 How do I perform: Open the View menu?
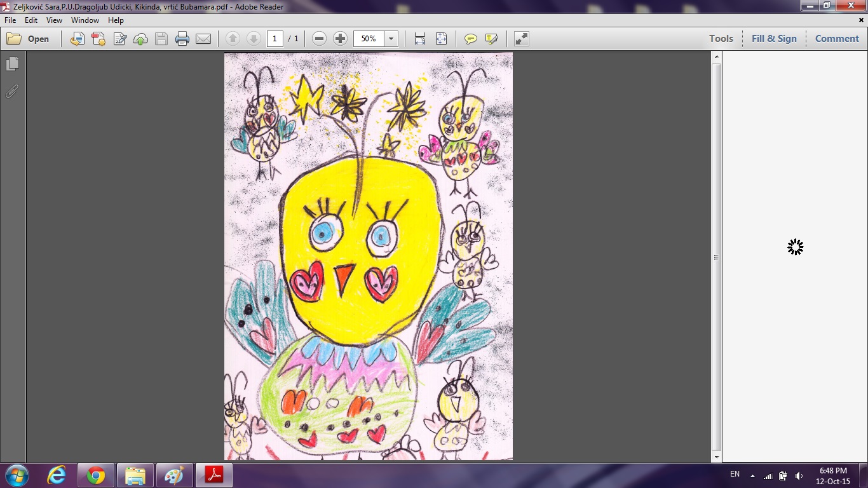pos(54,20)
